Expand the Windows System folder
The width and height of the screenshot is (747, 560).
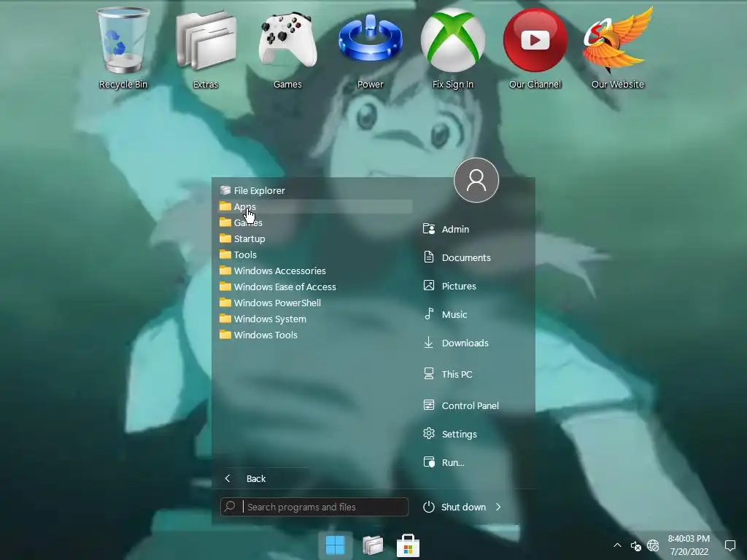[315, 319]
